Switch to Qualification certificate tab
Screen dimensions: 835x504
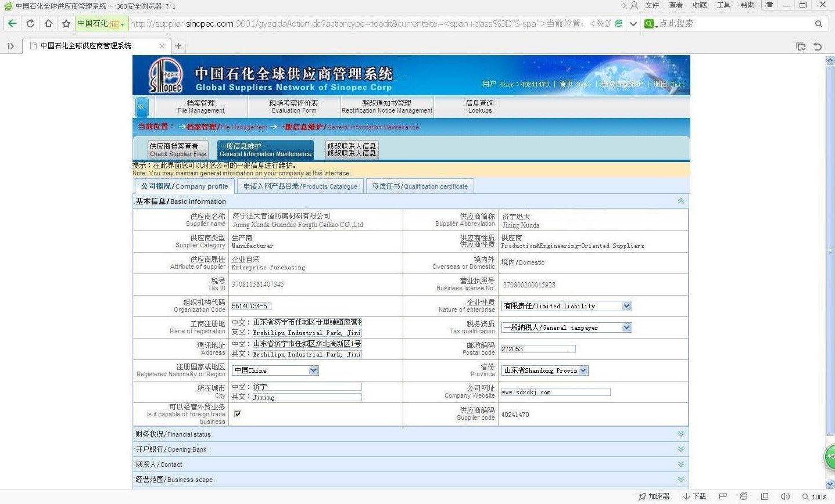420,186
